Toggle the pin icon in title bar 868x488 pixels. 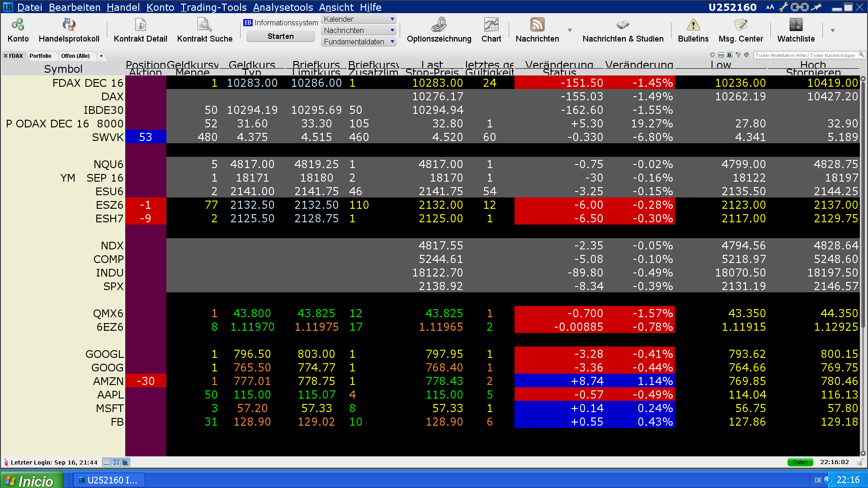tap(816, 7)
